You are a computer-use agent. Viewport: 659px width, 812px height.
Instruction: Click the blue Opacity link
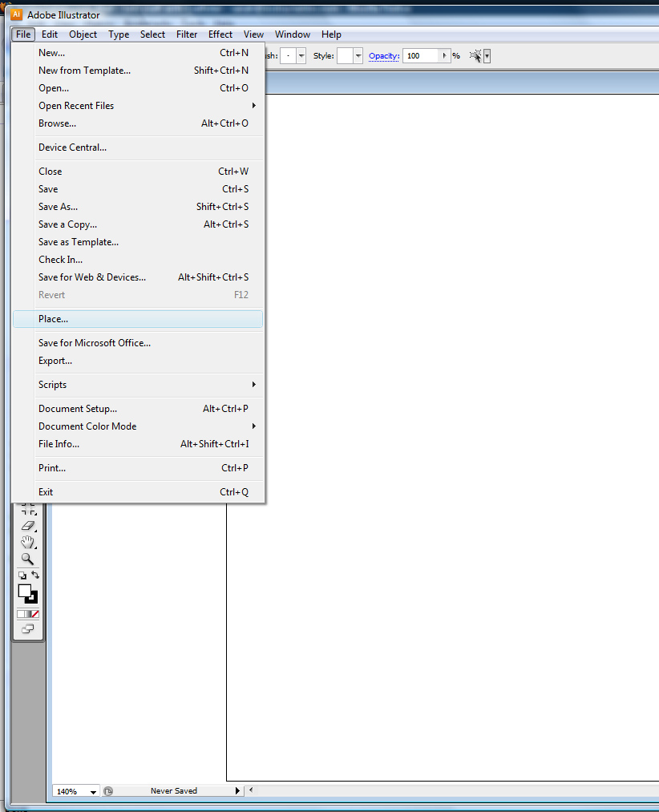[384, 56]
